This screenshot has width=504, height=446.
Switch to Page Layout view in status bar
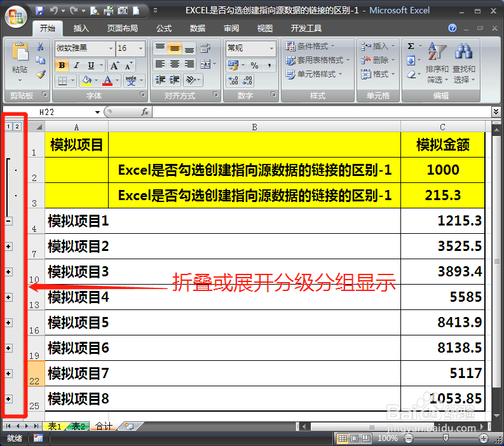[x=354, y=438]
